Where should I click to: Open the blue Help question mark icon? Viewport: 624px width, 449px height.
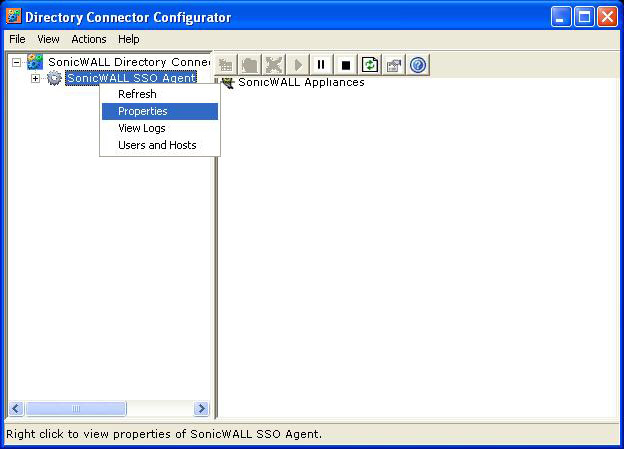click(418, 64)
